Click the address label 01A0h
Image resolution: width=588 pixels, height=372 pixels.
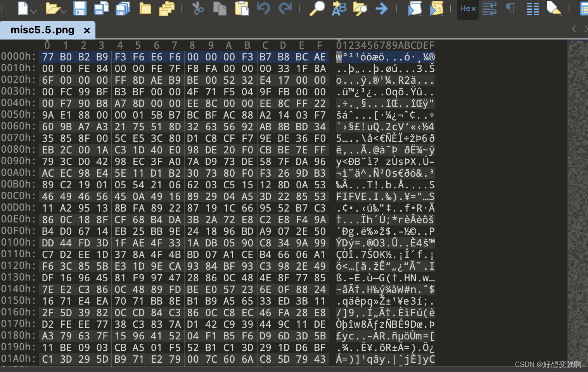[18, 358]
